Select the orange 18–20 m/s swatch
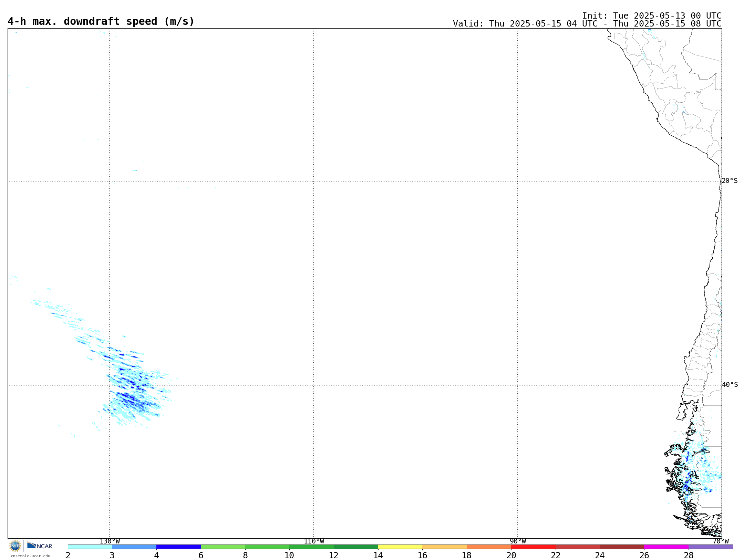The width and height of the screenshot is (744, 560). pyautogui.click(x=489, y=547)
